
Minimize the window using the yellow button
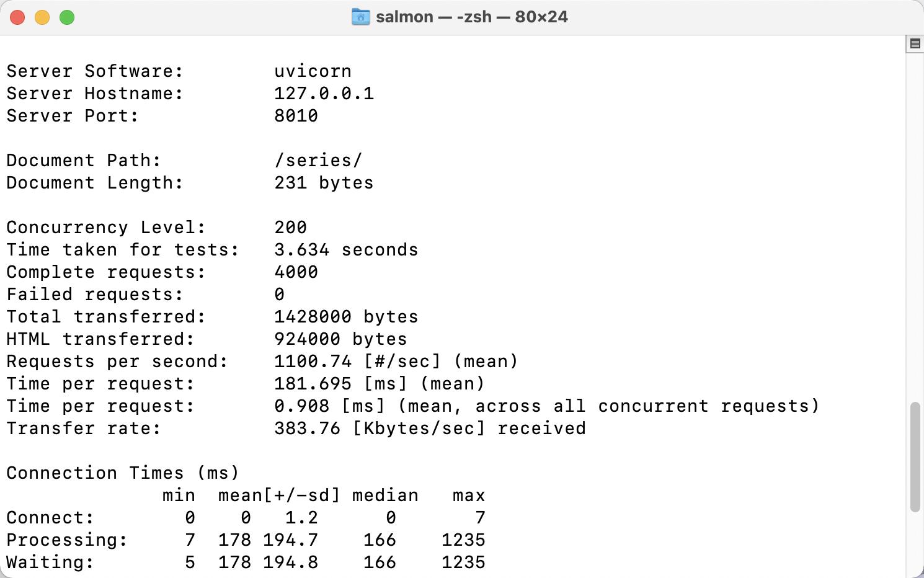pyautogui.click(x=42, y=17)
